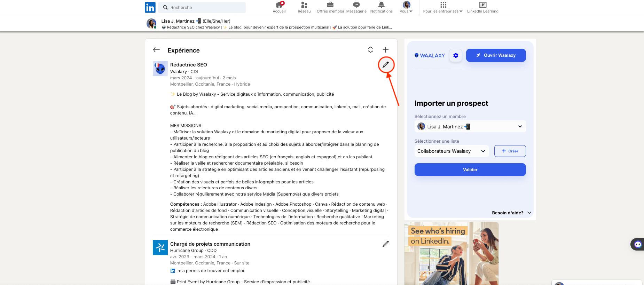Click the reorder experiences arrows icon
This screenshot has width=644, height=285.
(371, 50)
